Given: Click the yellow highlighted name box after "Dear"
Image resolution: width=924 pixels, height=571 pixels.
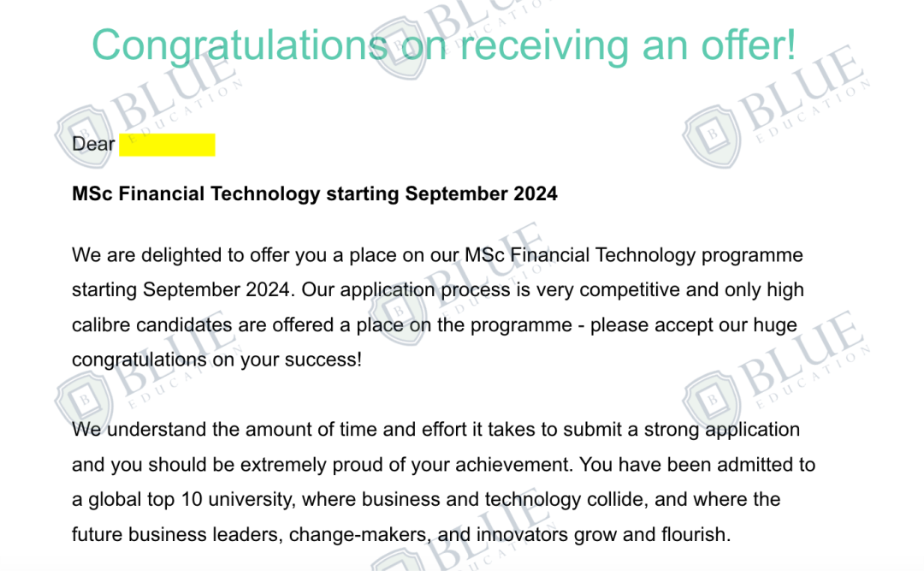Looking at the screenshot, I should coord(168,145).
